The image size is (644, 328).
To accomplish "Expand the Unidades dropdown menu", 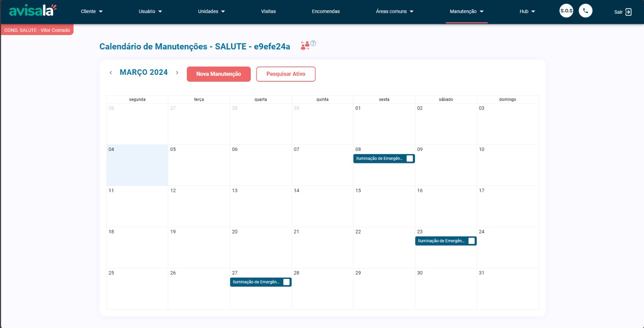I will click(211, 11).
